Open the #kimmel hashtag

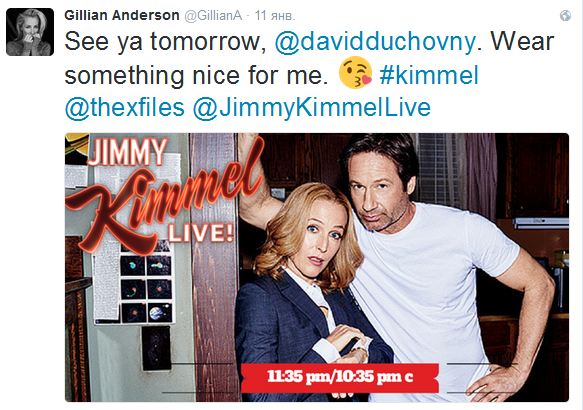pos(429,75)
